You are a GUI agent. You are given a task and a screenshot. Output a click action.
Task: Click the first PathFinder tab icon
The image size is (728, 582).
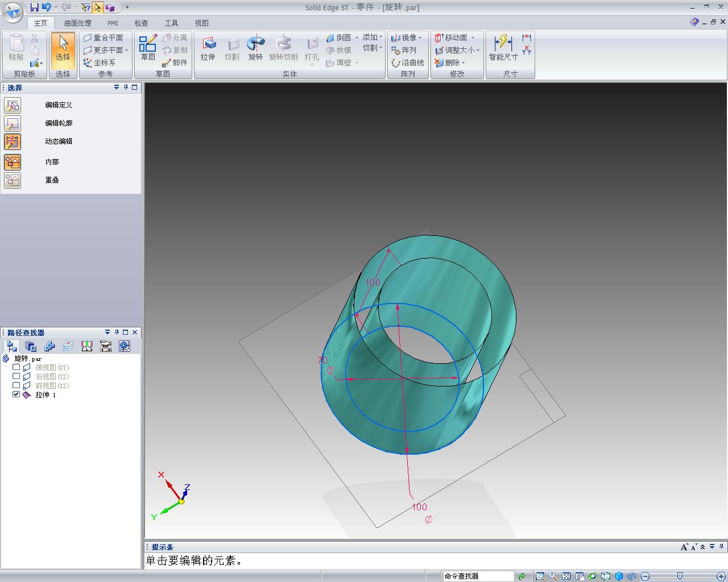(x=12, y=346)
